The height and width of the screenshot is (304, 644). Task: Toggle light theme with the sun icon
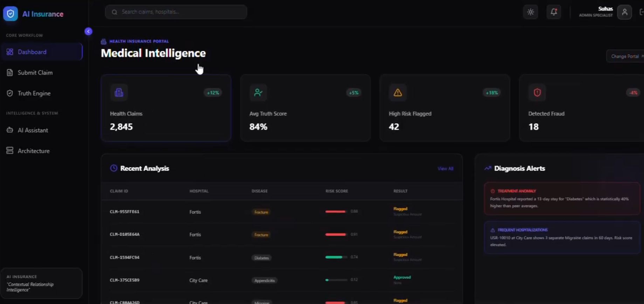pos(531,12)
